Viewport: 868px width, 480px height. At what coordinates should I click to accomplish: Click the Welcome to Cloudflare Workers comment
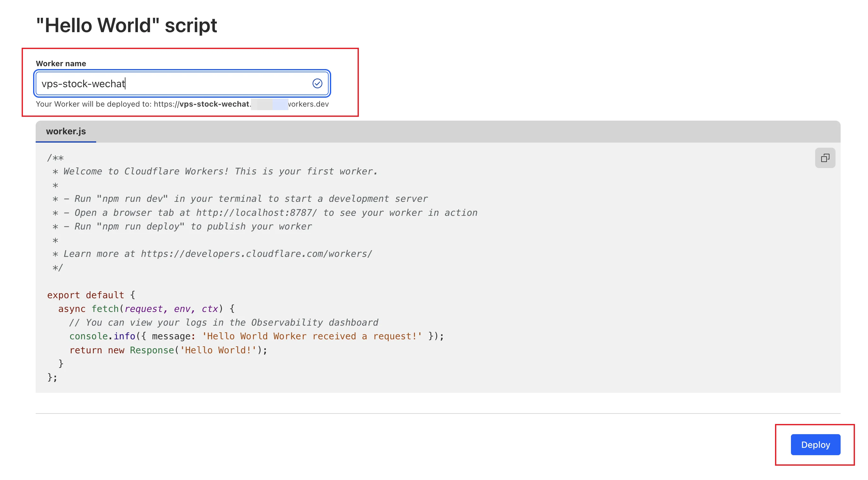pos(216,171)
